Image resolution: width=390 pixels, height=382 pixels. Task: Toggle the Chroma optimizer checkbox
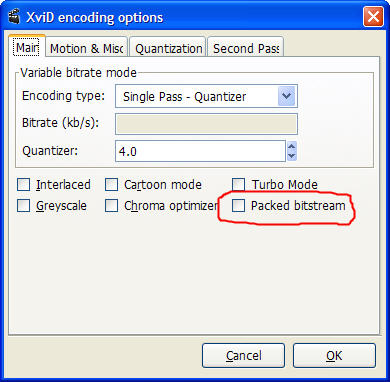[111, 206]
